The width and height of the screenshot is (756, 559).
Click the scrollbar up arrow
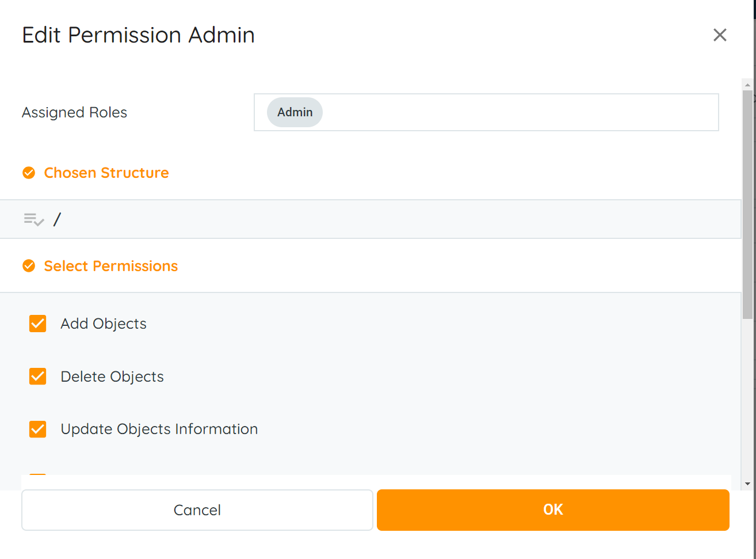(x=747, y=85)
